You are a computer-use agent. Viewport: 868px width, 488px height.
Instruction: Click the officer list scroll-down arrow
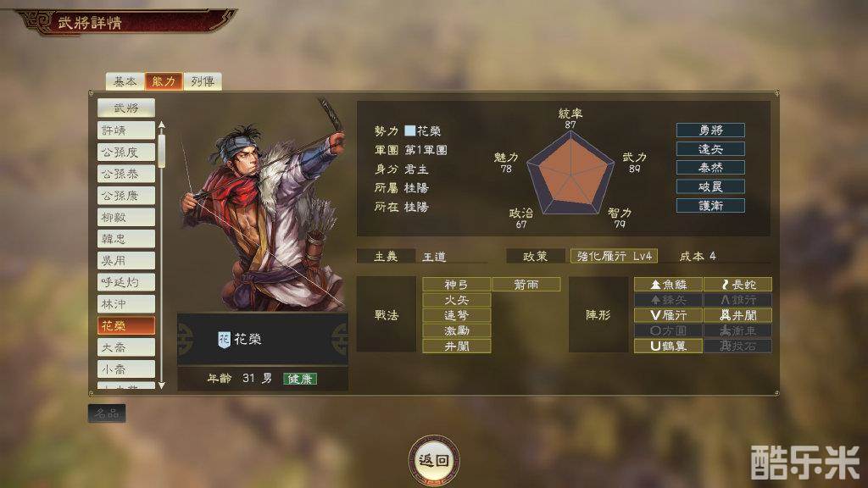pos(161,385)
